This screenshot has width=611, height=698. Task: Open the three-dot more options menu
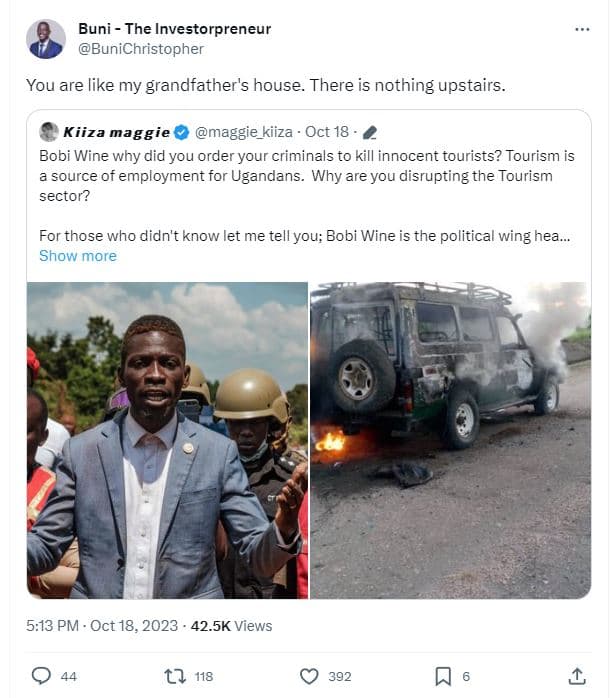click(582, 29)
